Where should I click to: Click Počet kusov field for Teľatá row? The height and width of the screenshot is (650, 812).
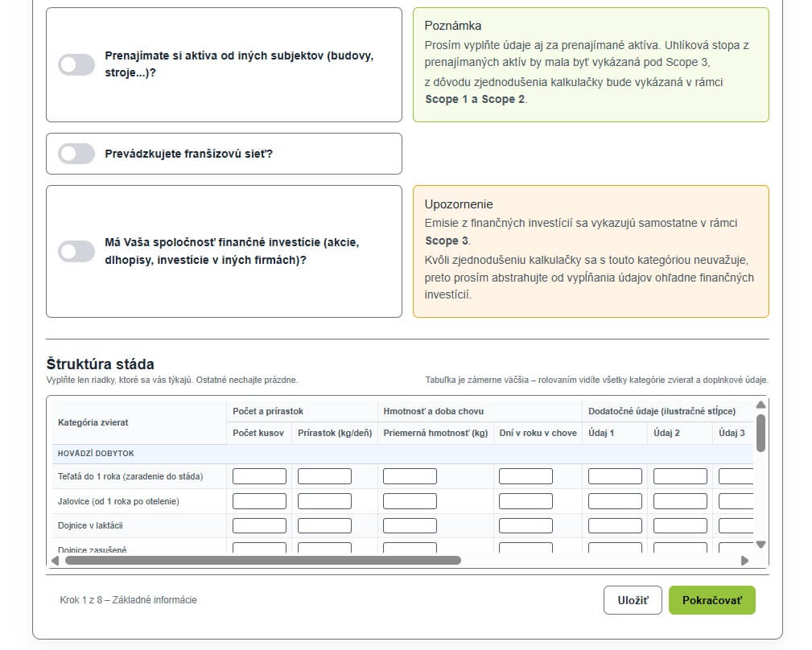pyautogui.click(x=259, y=476)
